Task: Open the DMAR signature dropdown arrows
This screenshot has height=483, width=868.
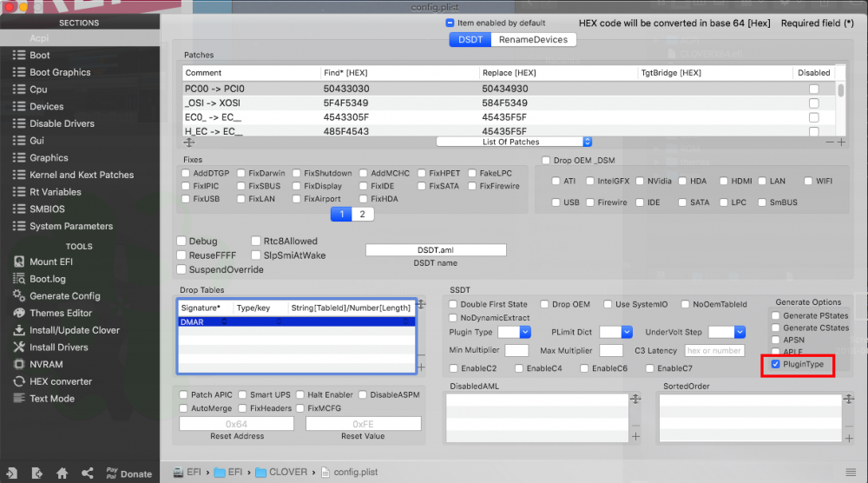Action: pos(224,321)
